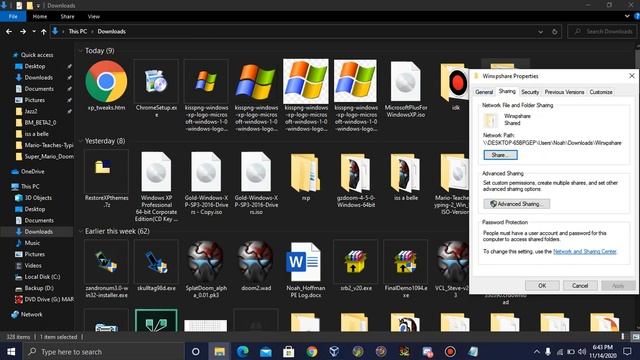The width and height of the screenshot is (640, 360).
Task: Collapse the Today (9) group
Action: (81, 51)
